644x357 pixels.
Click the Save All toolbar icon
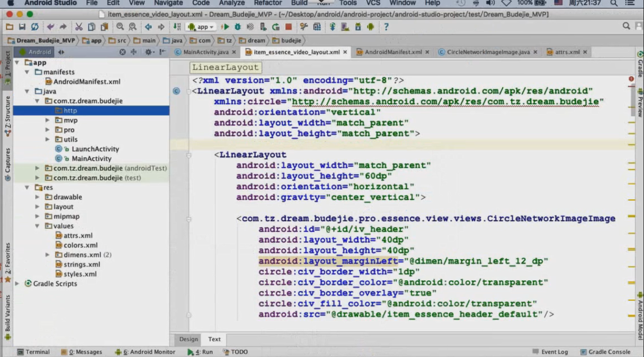(22, 27)
